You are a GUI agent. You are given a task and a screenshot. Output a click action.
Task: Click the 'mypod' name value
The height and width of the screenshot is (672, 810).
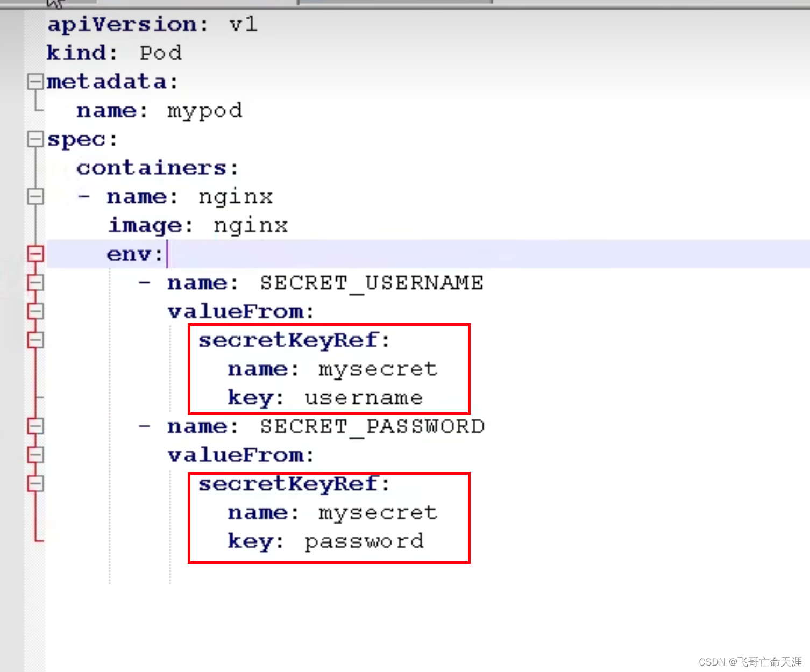coord(205,111)
